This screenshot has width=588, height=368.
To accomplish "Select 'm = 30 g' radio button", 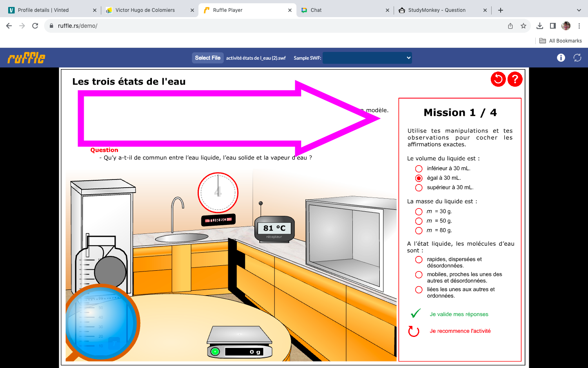I will tap(419, 211).
